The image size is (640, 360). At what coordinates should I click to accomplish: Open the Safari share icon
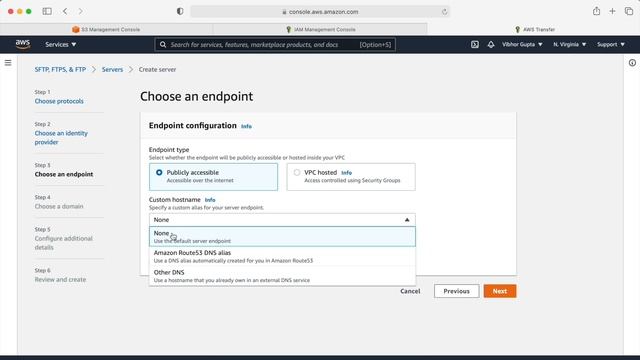coord(596,11)
